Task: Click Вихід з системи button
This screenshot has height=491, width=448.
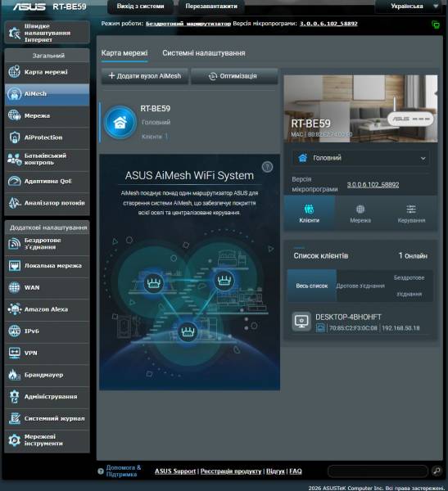Action: (x=140, y=7)
